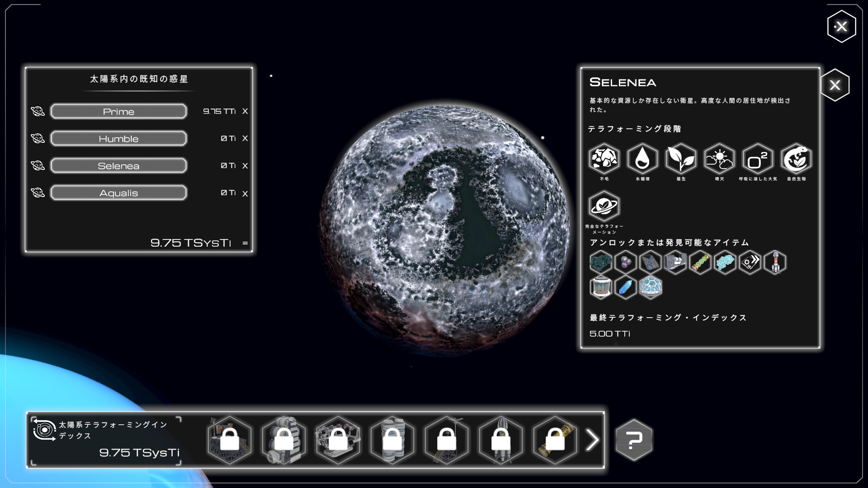
Task: Click the breathable atmosphere O2 stage icon
Action: (758, 159)
